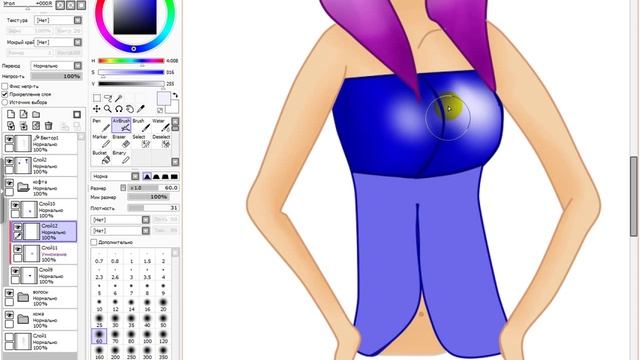Activate the eyedropper color picker tool
The height and width of the screenshot is (360, 640).
(x=141, y=109)
